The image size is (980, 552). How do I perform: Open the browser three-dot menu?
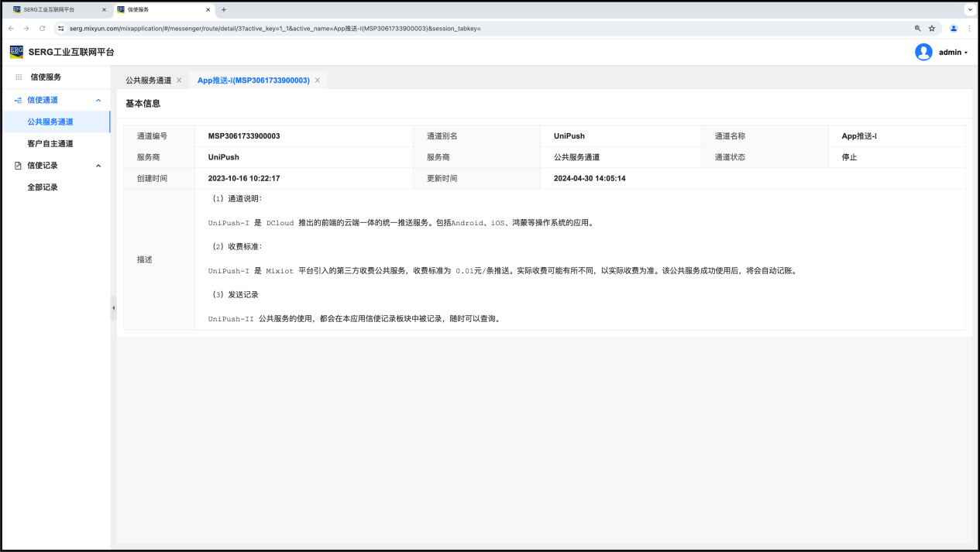pyautogui.click(x=969, y=28)
